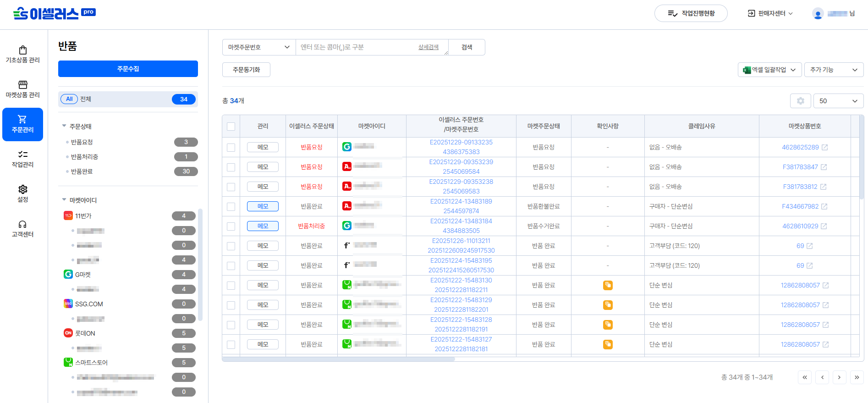Toggle the select-all checkbox in table header
This screenshot has width=868, height=403.
(231, 127)
